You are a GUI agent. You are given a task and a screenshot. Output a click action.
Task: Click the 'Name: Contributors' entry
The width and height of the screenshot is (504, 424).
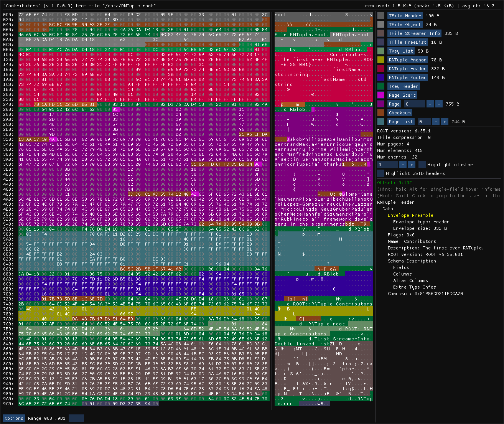412,241
